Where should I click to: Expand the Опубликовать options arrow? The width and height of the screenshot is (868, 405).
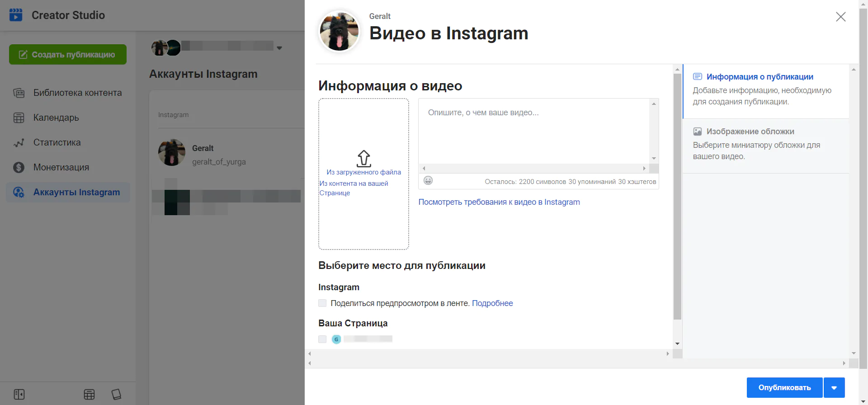coord(834,388)
